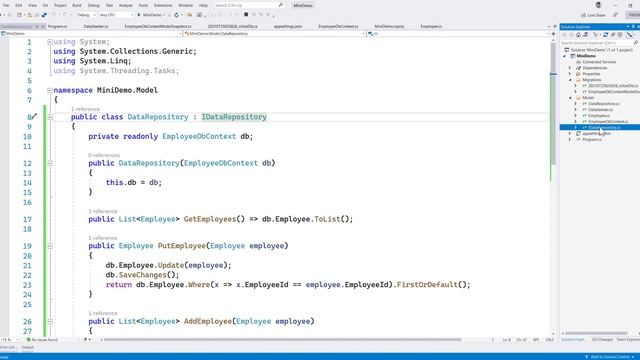Viewport: 640px width, 360px height.
Task: Collapse the namespace block at line 6
Action: [x=50, y=90]
